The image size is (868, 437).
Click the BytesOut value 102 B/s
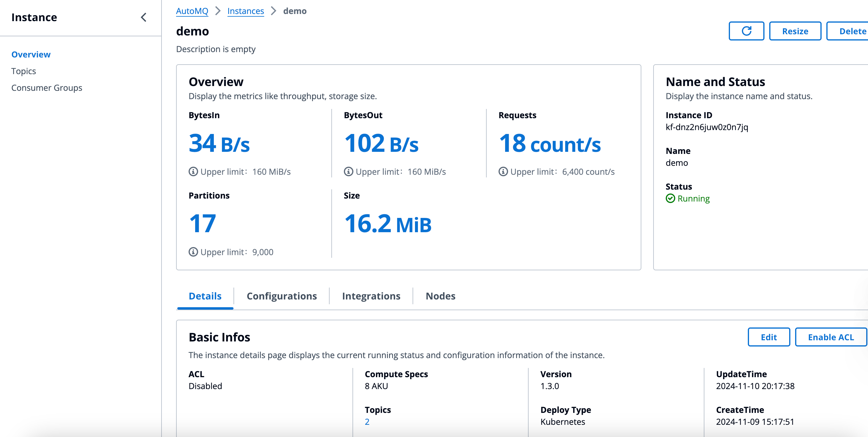point(381,143)
